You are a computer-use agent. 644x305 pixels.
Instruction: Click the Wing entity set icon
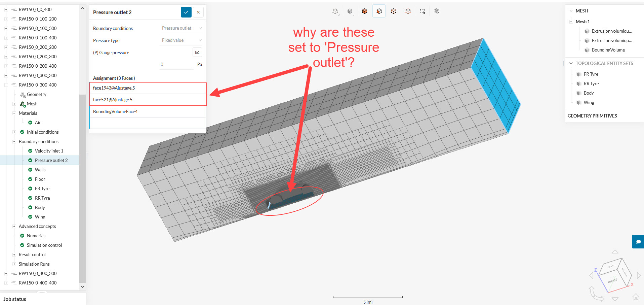click(x=579, y=103)
